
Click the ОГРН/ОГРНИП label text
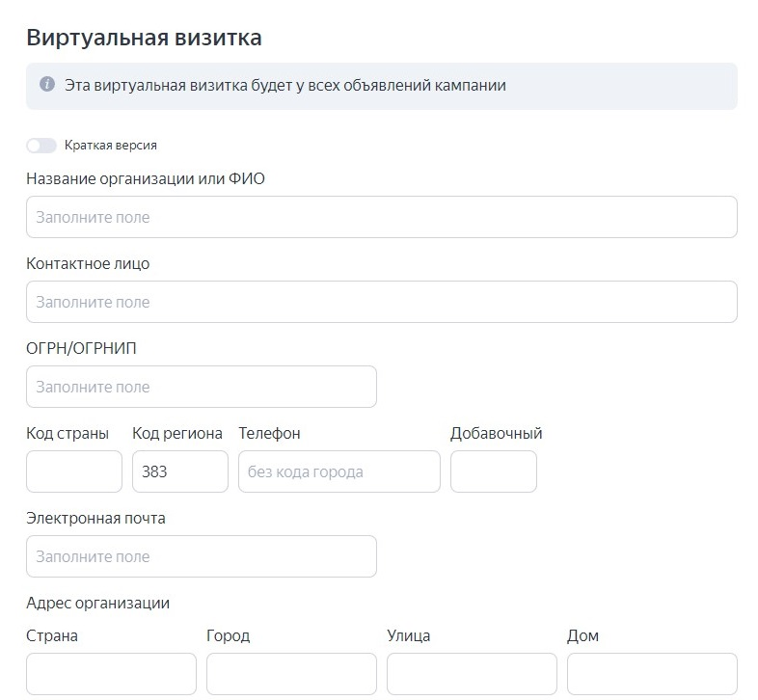[81, 348]
